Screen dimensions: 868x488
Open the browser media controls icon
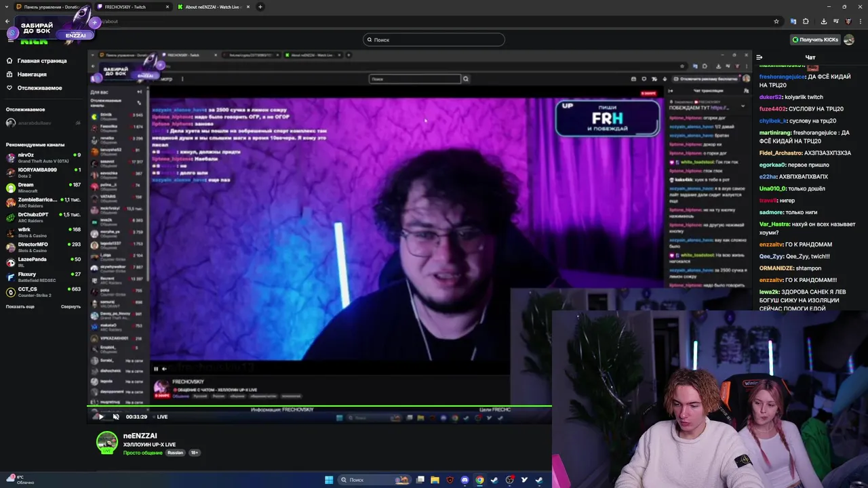835,21
